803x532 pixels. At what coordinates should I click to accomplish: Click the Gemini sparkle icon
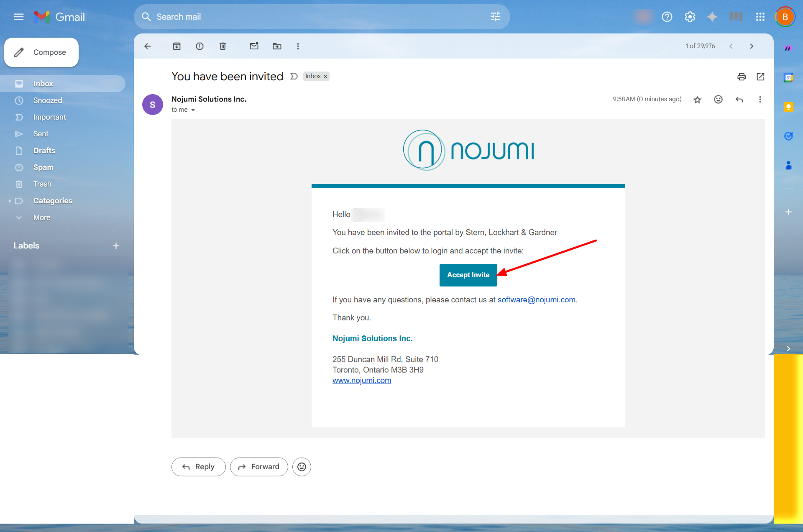(712, 17)
